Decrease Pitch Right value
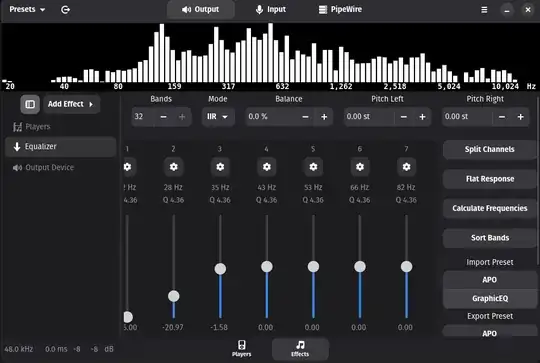 coord(502,117)
